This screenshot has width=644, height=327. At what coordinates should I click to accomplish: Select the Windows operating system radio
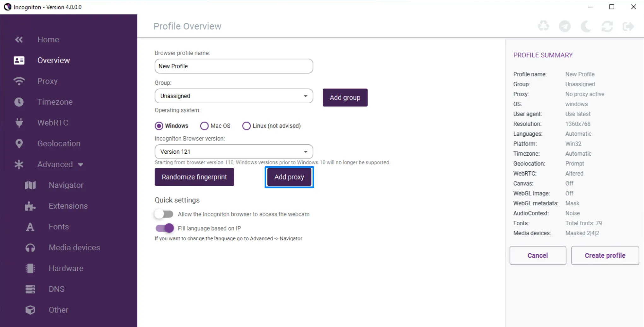pos(159,126)
